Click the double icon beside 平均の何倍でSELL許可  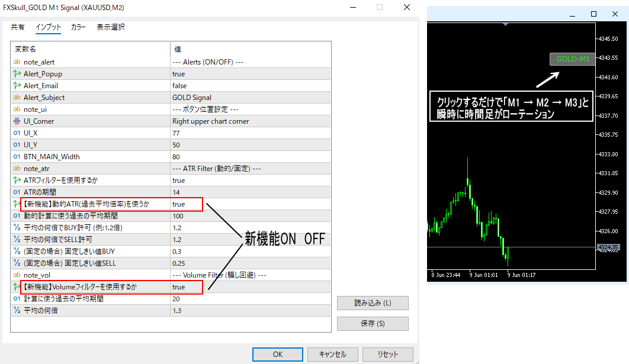click(17, 239)
